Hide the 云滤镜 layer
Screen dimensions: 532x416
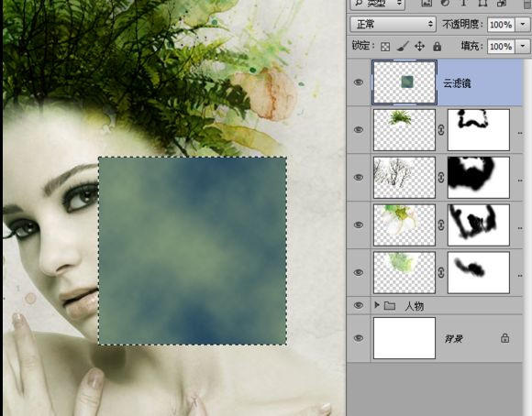tap(359, 82)
